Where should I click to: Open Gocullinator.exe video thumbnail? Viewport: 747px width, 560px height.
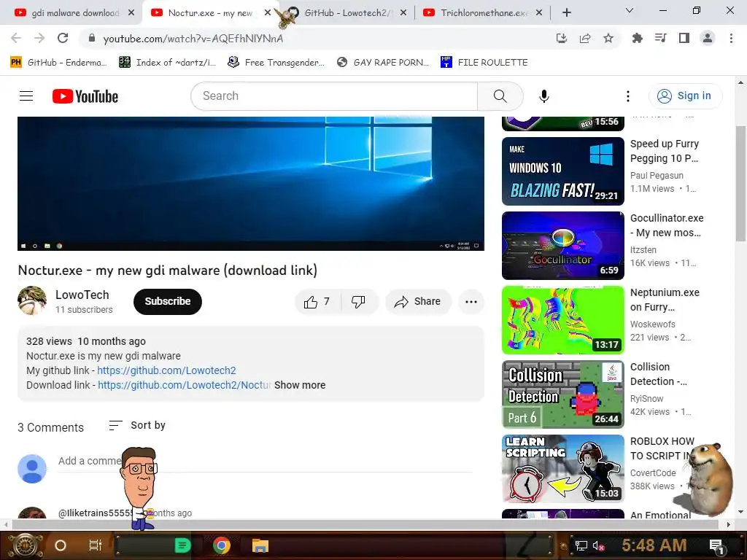(562, 246)
